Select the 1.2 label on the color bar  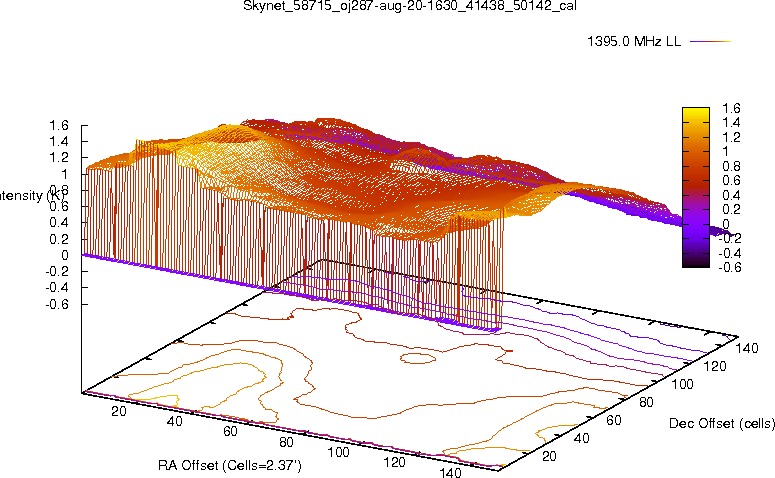click(x=731, y=137)
